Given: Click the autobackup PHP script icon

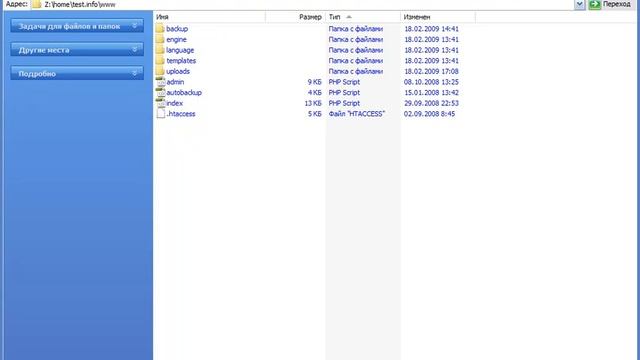Looking at the screenshot, I should pos(160,92).
